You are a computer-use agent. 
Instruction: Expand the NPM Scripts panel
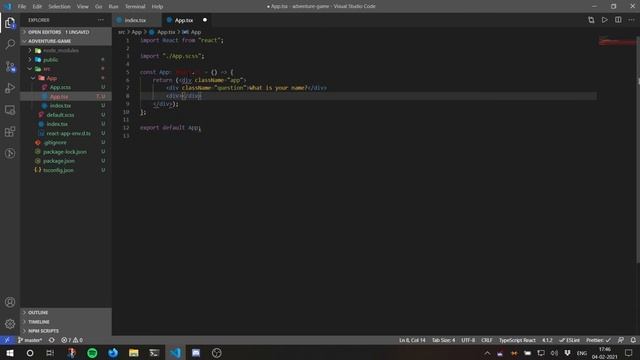(66, 331)
